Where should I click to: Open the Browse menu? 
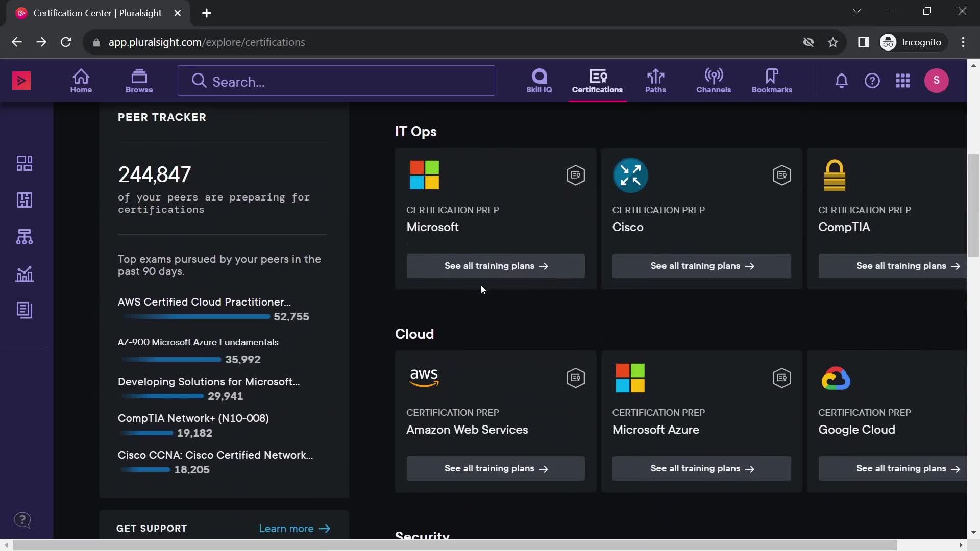pos(139,81)
